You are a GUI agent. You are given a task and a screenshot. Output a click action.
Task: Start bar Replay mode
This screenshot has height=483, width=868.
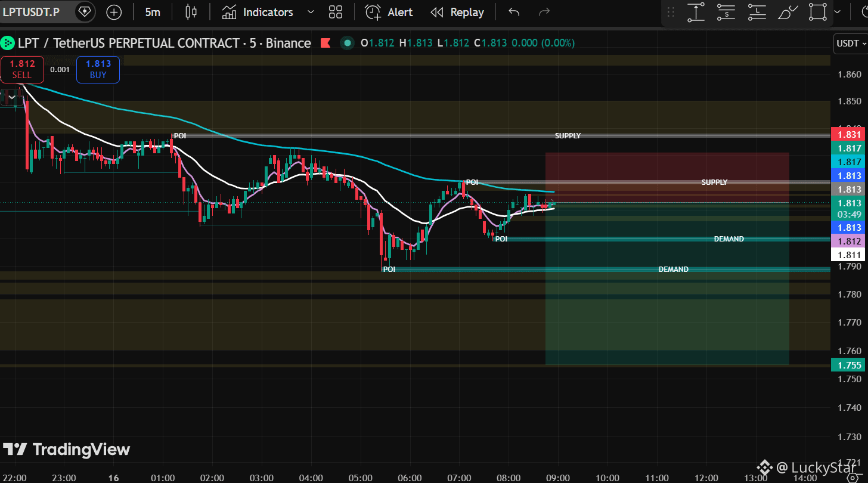click(x=457, y=12)
